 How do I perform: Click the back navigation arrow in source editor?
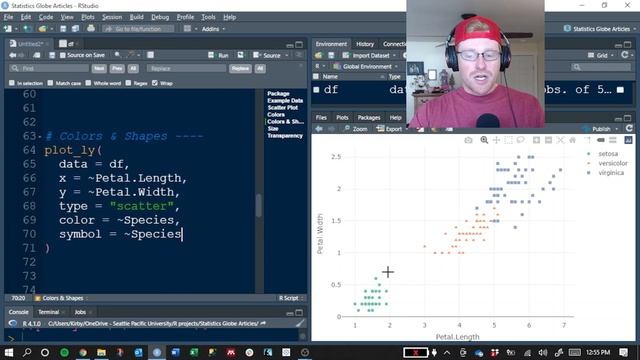click(12, 55)
